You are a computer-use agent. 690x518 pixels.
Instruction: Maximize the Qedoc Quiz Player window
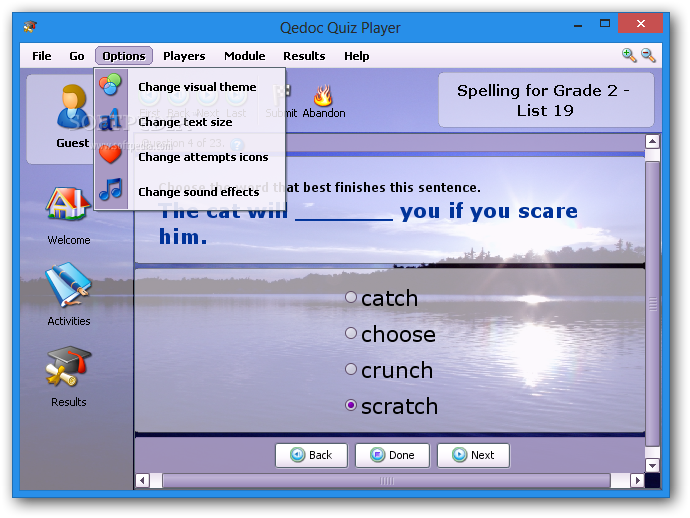click(x=605, y=23)
